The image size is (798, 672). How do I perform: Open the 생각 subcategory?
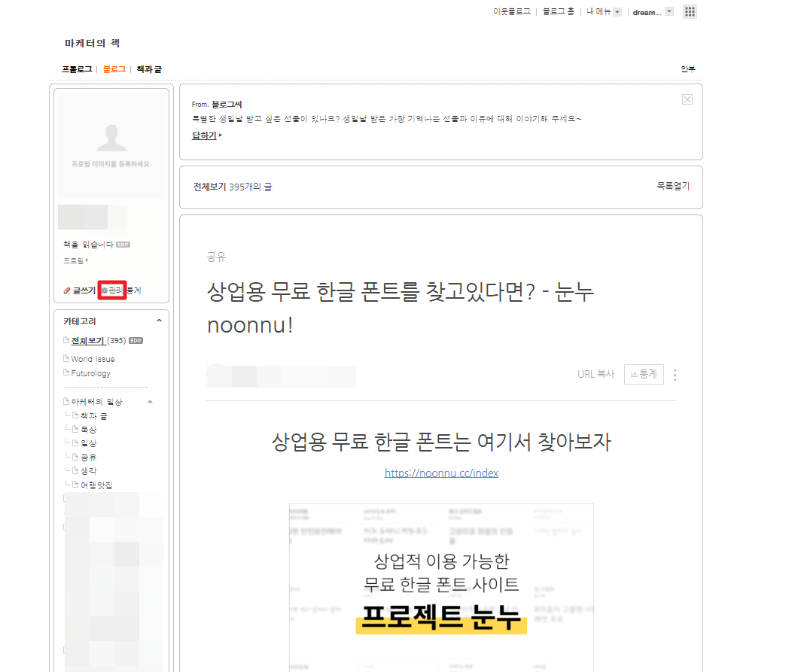point(89,471)
